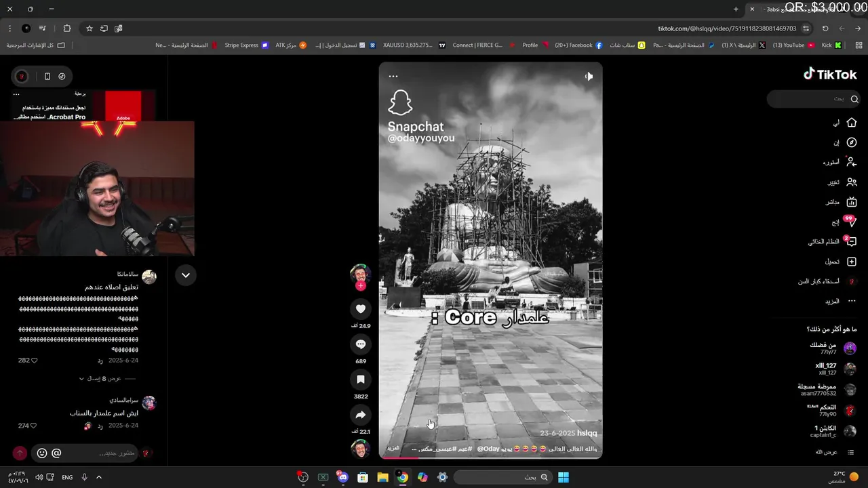
Task: Open the Profile bookmark
Action: pos(525,45)
